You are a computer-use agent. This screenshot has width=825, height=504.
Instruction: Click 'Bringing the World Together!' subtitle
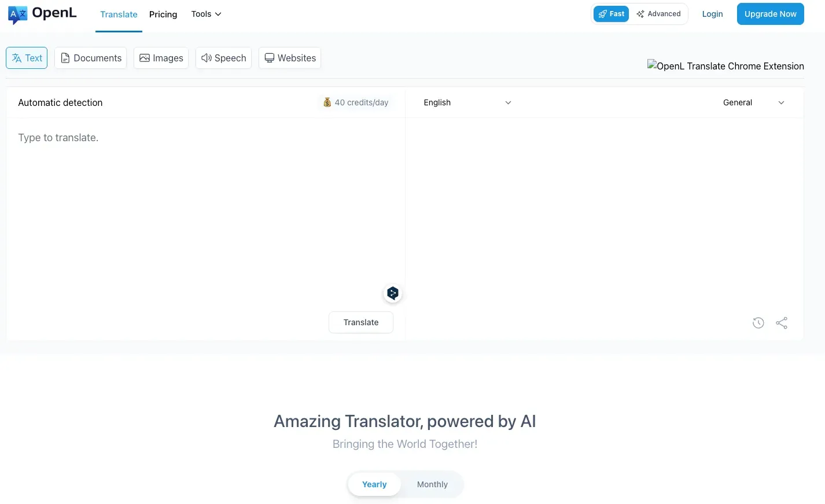point(405,444)
